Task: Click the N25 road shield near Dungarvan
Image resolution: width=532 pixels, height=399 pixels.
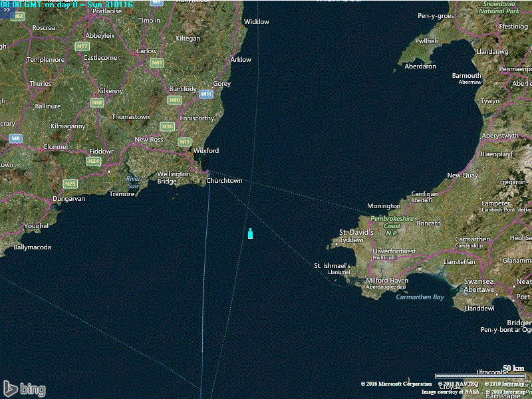Action: [70, 183]
